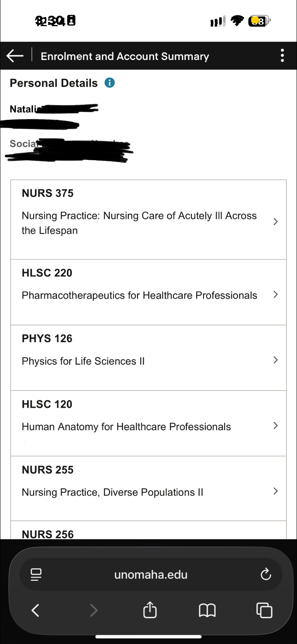The height and width of the screenshot is (644, 297).
Task: Go back with browser back chevron
Action: 35,610
